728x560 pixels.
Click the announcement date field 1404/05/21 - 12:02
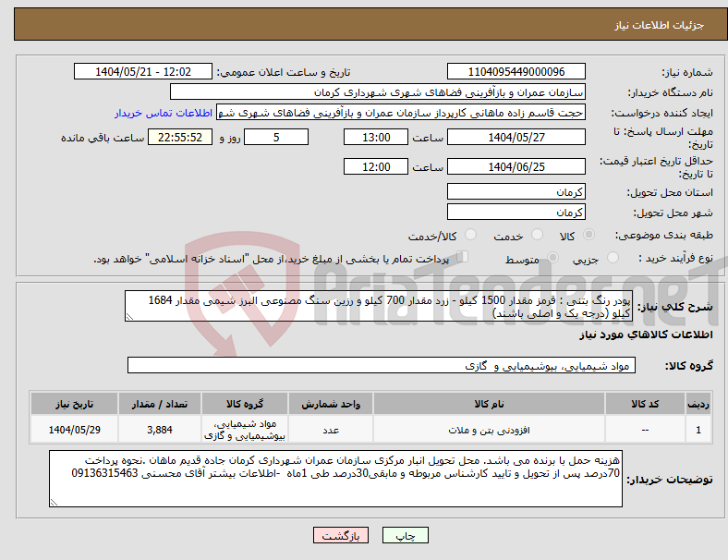point(143,72)
